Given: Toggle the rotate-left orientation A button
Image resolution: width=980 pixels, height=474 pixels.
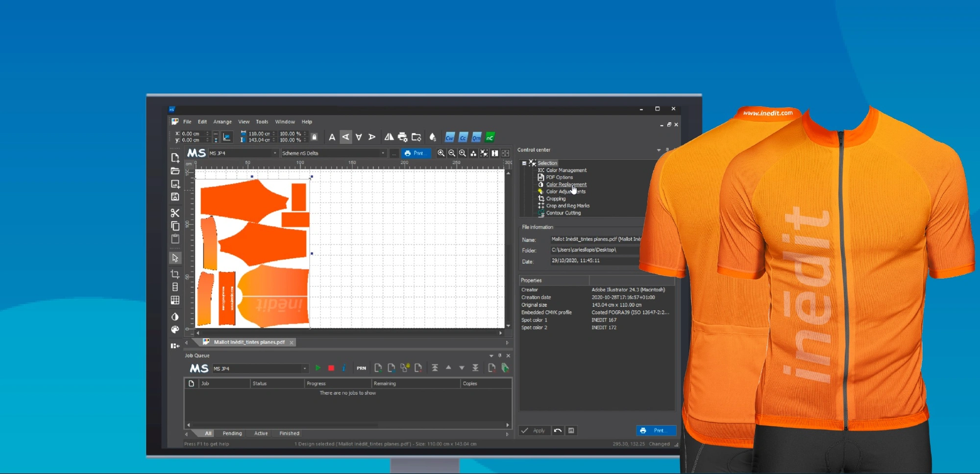Looking at the screenshot, I should pyautogui.click(x=345, y=137).
